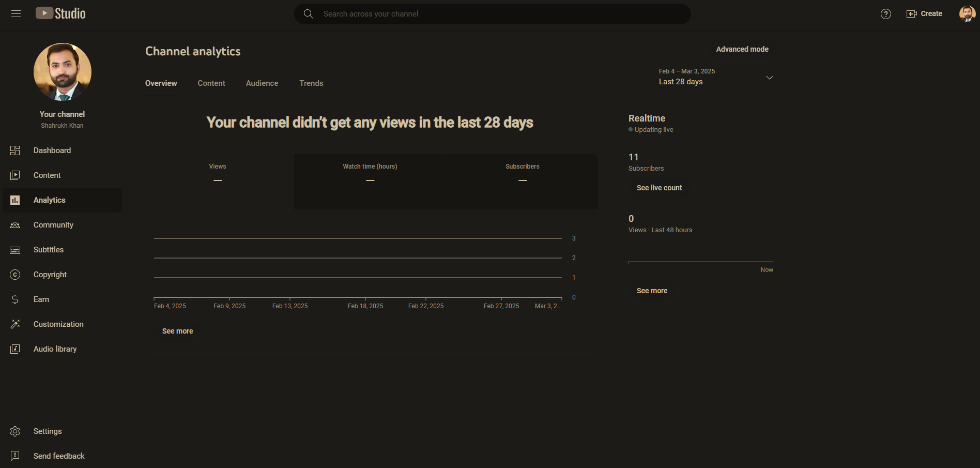This screenshot has width=980, height=468.
Task: Open the Subtitles sidebar icon
Action: point(15,249)
